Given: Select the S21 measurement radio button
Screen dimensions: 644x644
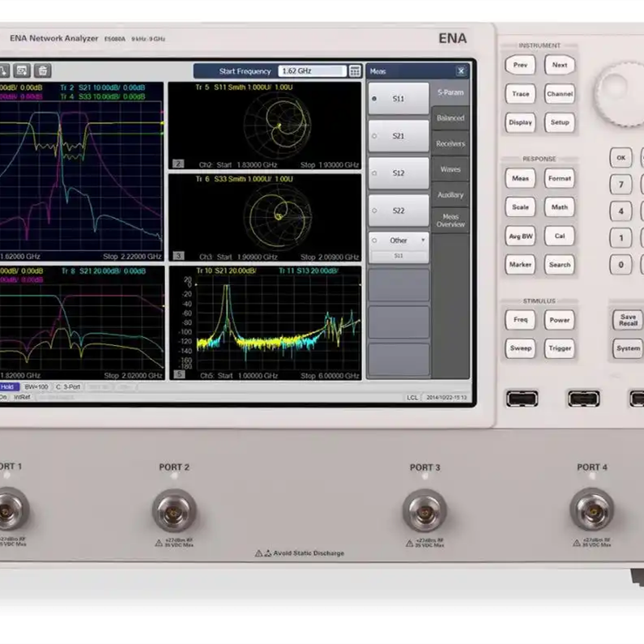Looking at the screenshot, I should click(374, 136).
